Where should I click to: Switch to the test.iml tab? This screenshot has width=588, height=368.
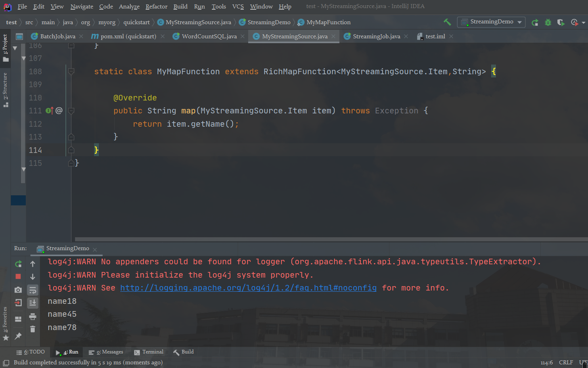click(435, 36)
